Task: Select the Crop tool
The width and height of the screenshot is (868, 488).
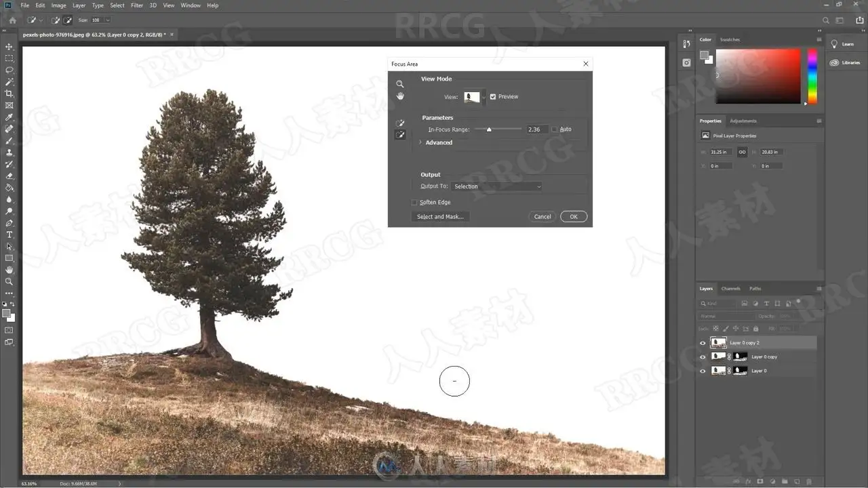Action: (9, 94)
